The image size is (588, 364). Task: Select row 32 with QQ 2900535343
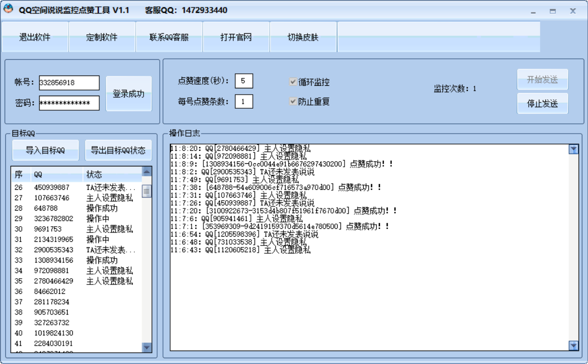[x=76, y=250]
